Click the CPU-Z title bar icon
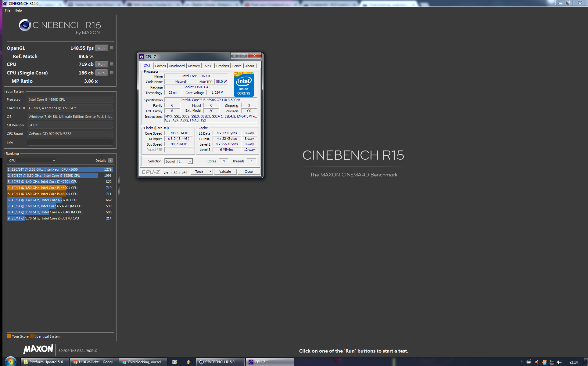The image size is (588, 366). pyautogui.click(x=142, y=57)
